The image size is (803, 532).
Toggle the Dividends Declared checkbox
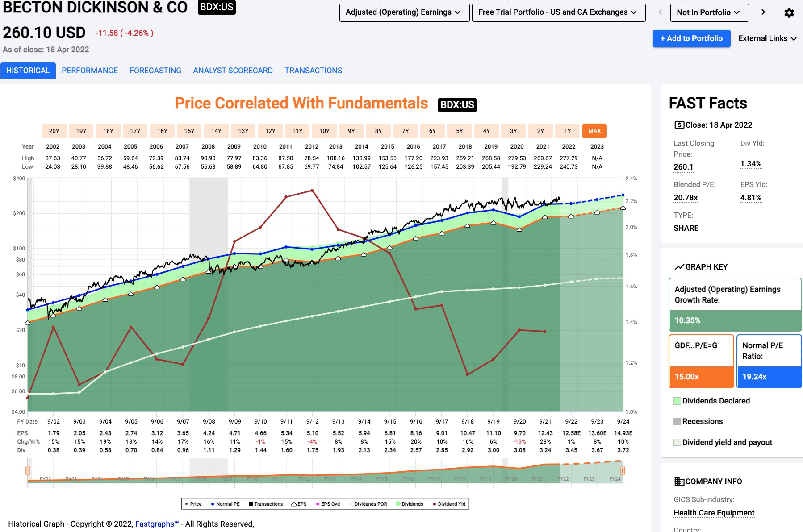(x=677, y=401)
